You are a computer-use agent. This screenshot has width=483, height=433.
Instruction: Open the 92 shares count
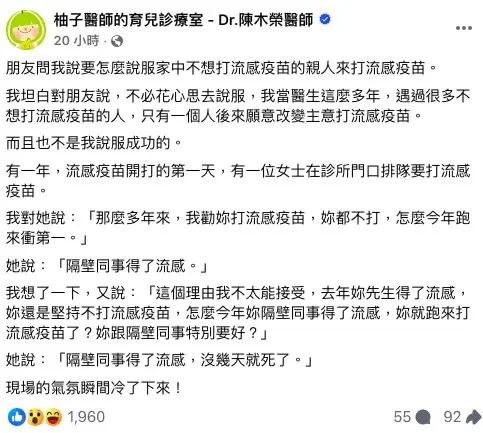453,417
